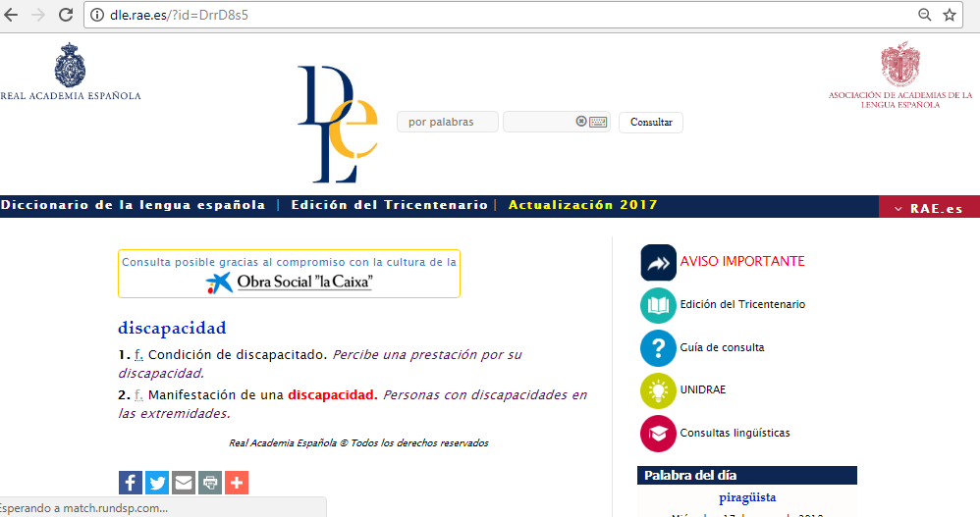980x517 pixels.
Task: Click the example 'Personas con discapacidades en las extremidades'
Action: click(x=353, y=404)
